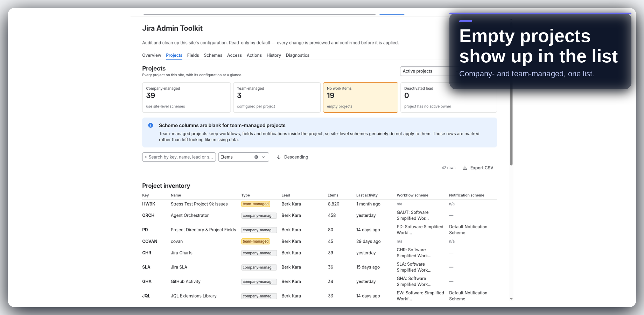Open the Items sort dropdown
The height and width of the screenshot is (315, 644).
[x=244, y=157]
